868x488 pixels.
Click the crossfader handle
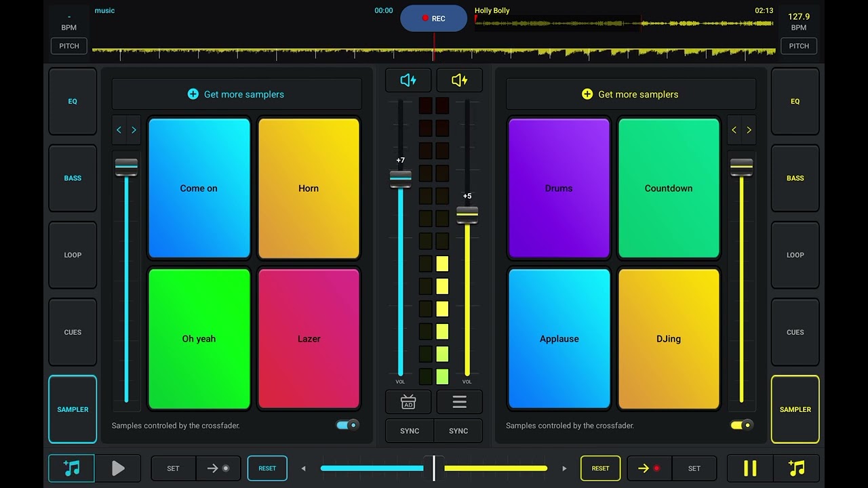[x=434, y=468]
